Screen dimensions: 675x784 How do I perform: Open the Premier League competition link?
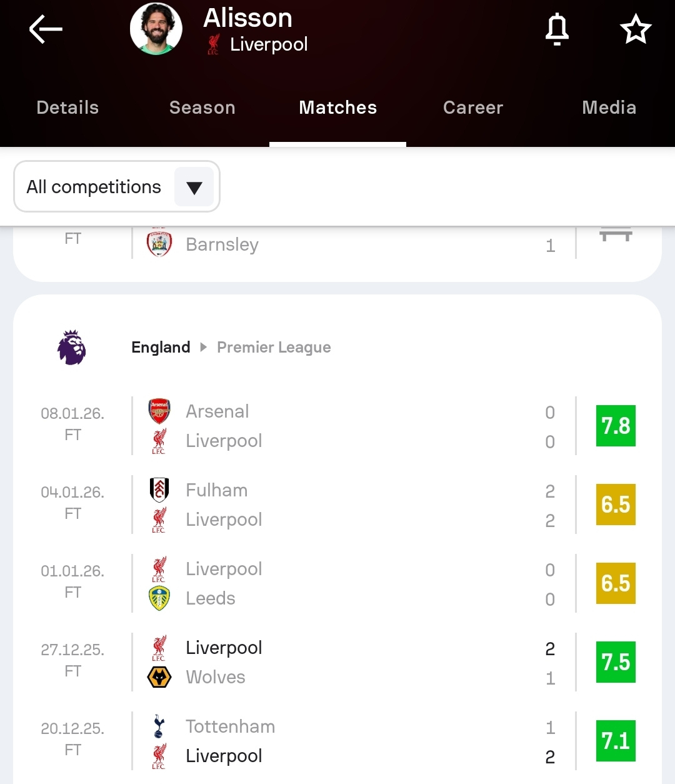[274, 348]
